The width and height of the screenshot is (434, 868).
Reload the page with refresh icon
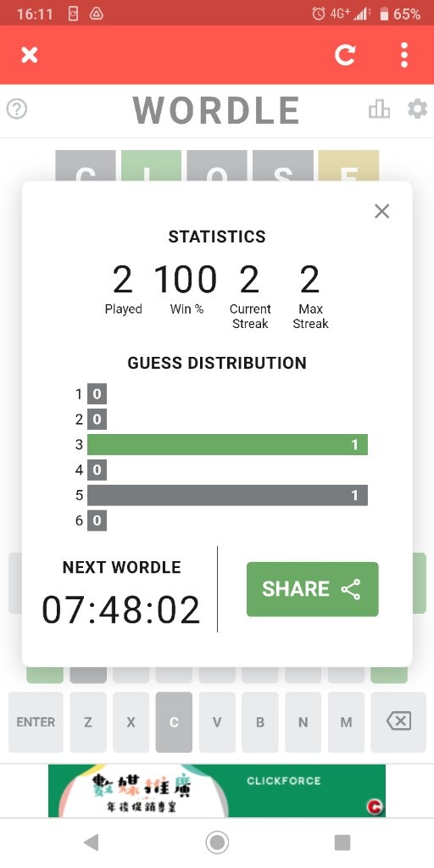point(345,55)
